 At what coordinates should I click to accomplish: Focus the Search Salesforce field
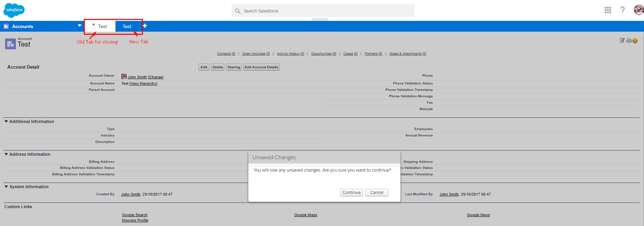323,10
